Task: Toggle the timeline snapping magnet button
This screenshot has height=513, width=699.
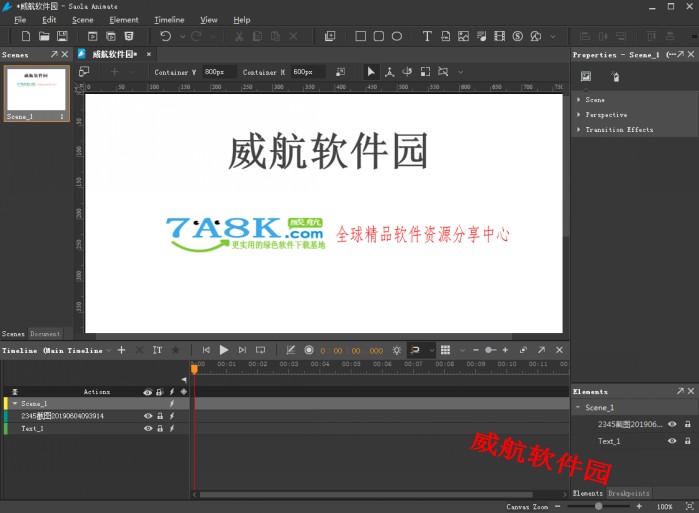Action: [415, 350]
